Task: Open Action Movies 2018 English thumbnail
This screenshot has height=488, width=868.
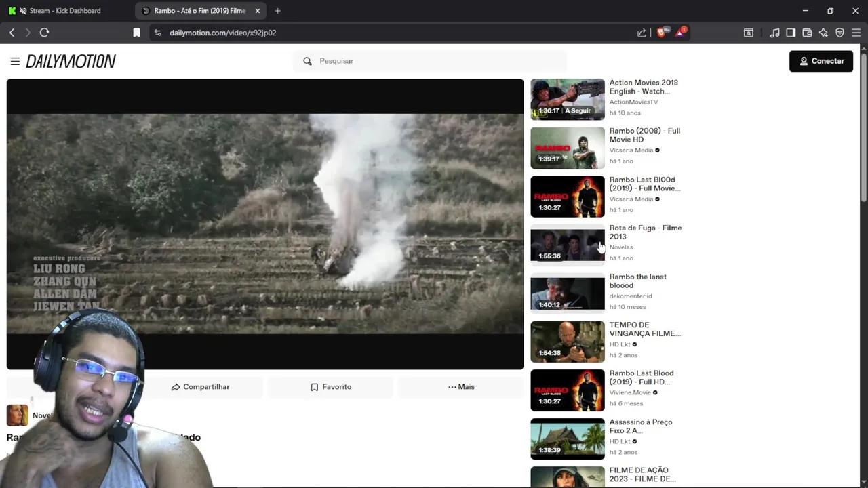Action: 568,100
